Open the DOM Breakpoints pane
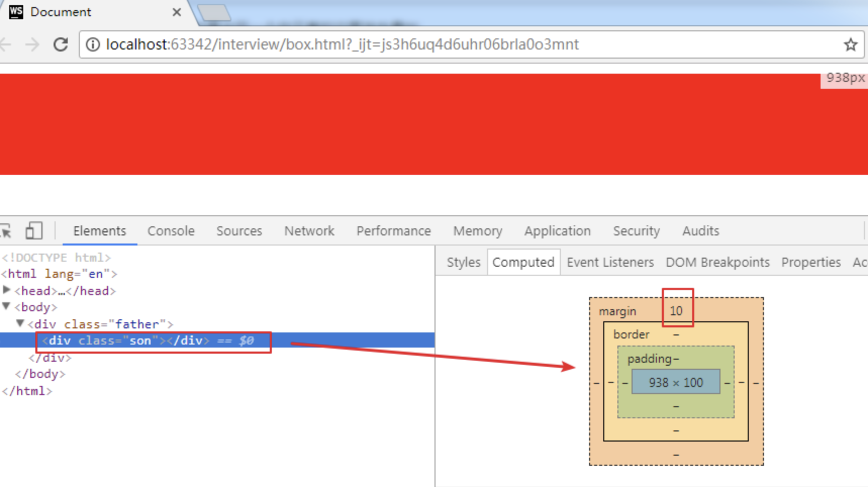868x487 pixels. coord(717,262)
